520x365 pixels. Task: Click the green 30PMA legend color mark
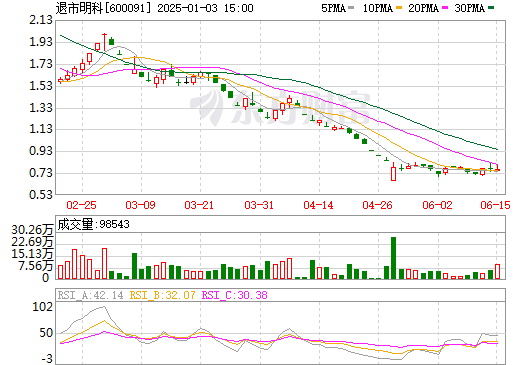pyautogui.click(x=491, y=8)
